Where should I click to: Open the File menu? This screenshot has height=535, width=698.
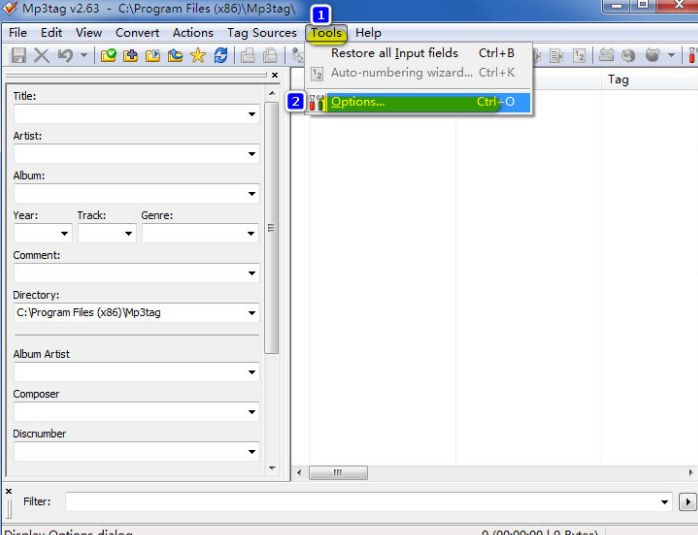pos(18,33)
